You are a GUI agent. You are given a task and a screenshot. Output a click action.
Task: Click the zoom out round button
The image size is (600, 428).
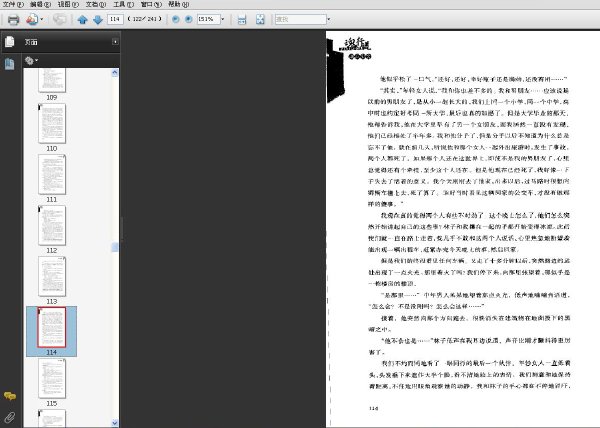tap(176, 19)
